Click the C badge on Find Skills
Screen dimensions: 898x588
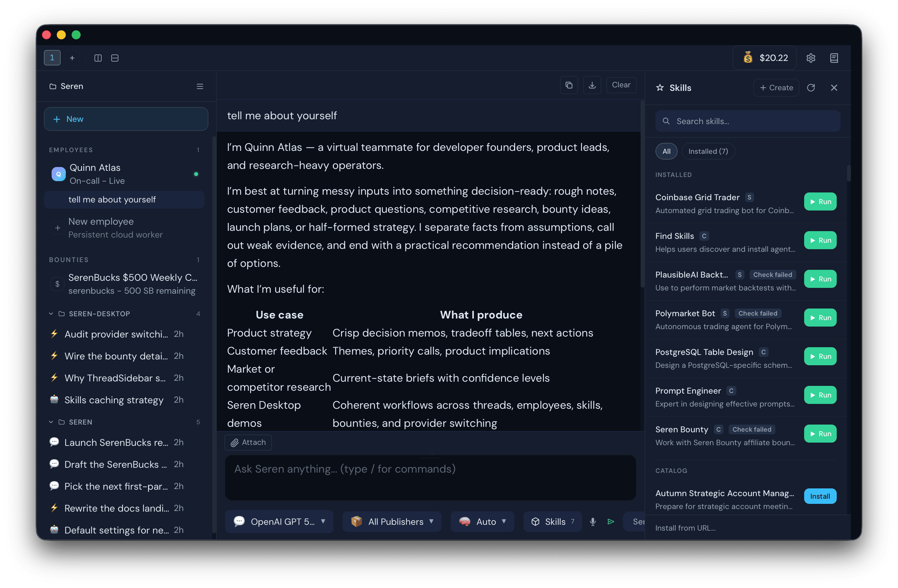pos(704,236)
